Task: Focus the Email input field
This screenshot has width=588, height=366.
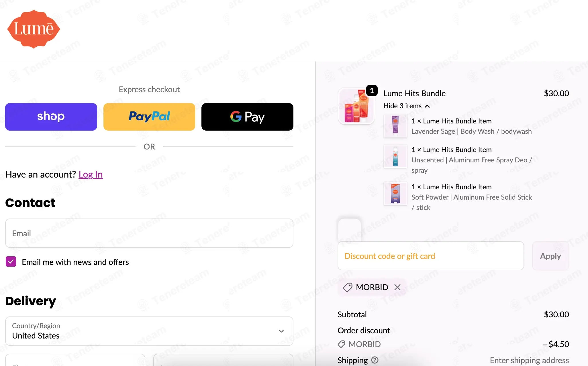Action: tap(149, 233)
